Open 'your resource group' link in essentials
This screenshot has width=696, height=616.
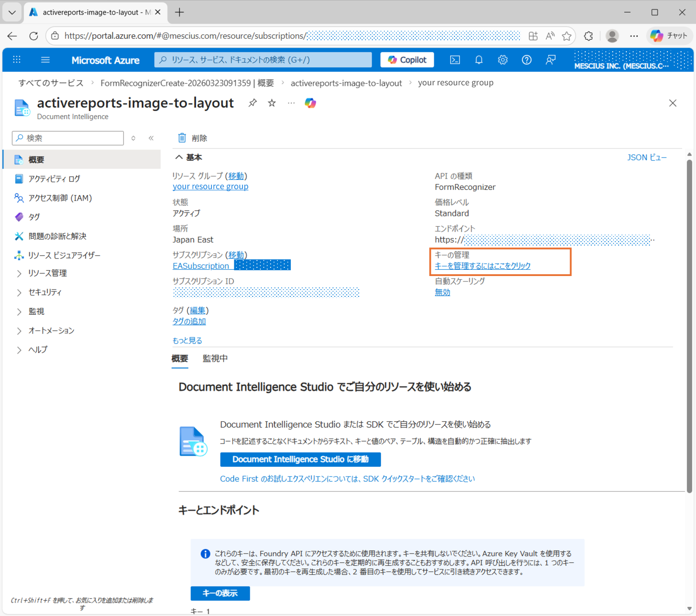[211, 186]
